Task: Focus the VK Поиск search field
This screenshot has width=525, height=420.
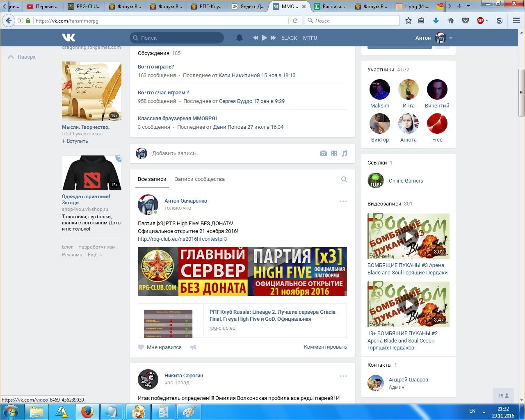Action: [x=177, y=38]
